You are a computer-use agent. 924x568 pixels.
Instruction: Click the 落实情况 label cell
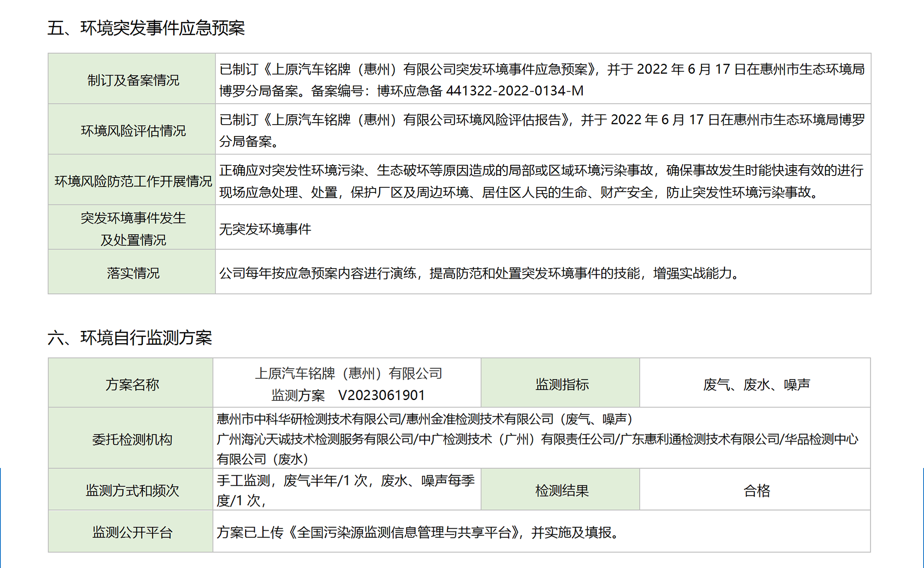pyautogui.click(x=132, y=272)
